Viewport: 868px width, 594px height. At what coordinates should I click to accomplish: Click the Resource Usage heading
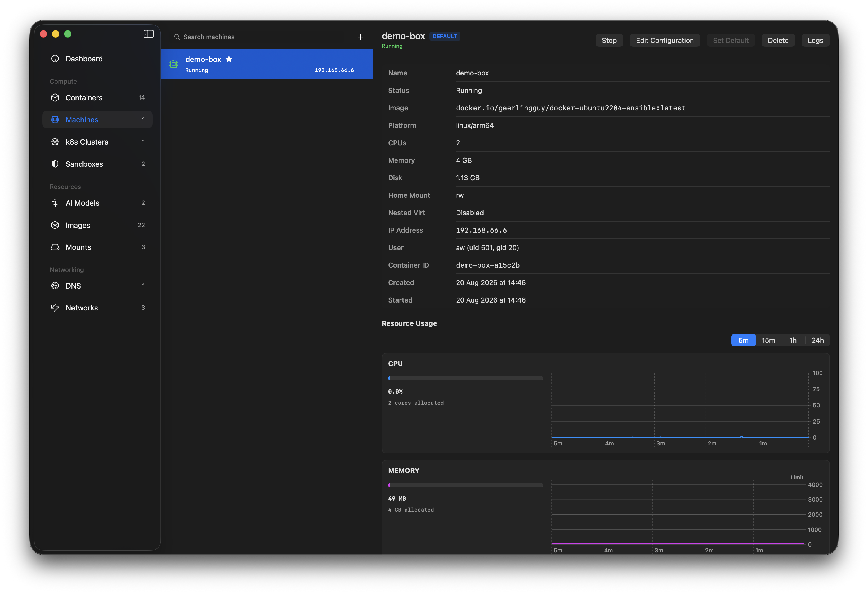(x=409, y=323)
